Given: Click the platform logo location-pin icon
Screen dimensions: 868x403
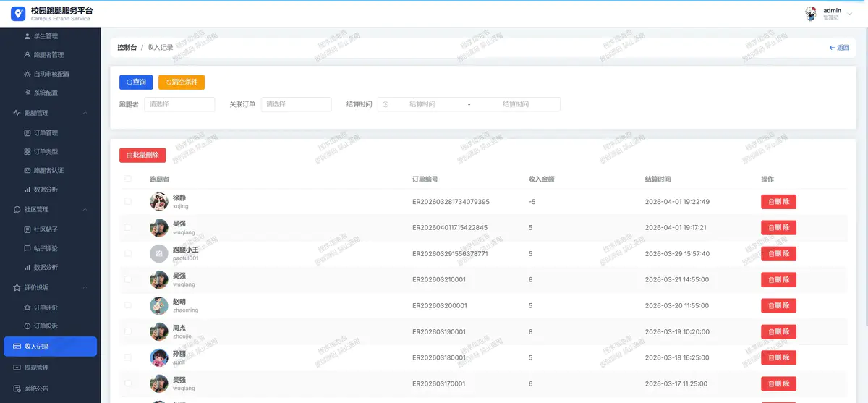Looking at the screenshot, I should pyautogui.click(x=18, y=14).
